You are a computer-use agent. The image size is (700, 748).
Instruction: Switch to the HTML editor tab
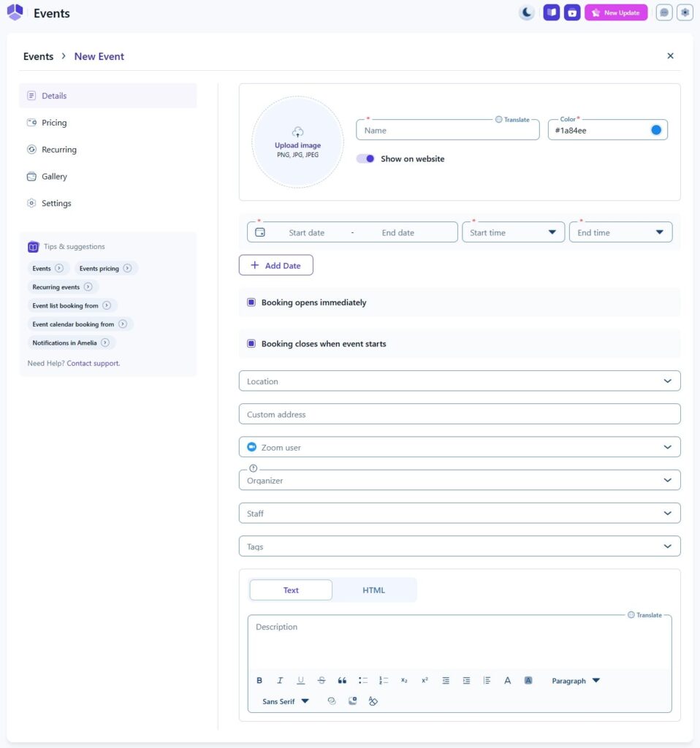pos(373,590)
